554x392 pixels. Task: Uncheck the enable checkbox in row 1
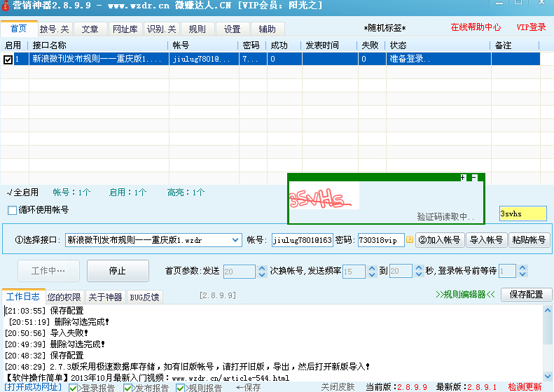click(x=8, y=59)
